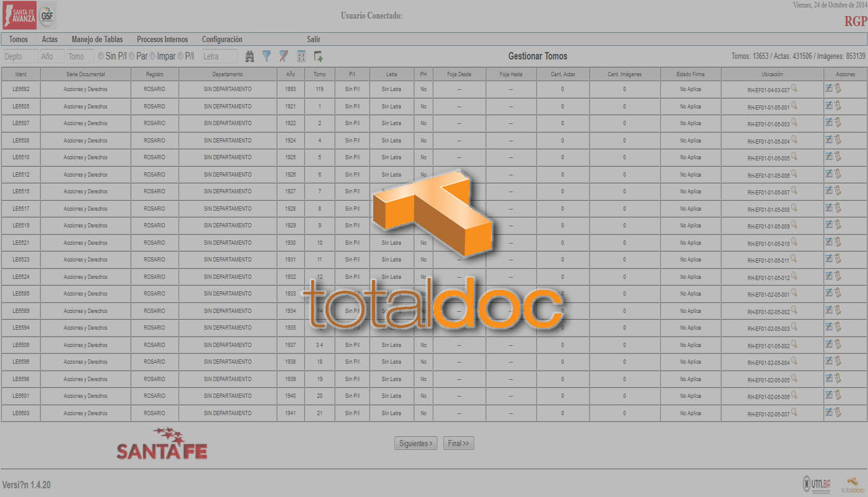
Task: Click the Departamento column header
Action: click(x=228, y=74)
